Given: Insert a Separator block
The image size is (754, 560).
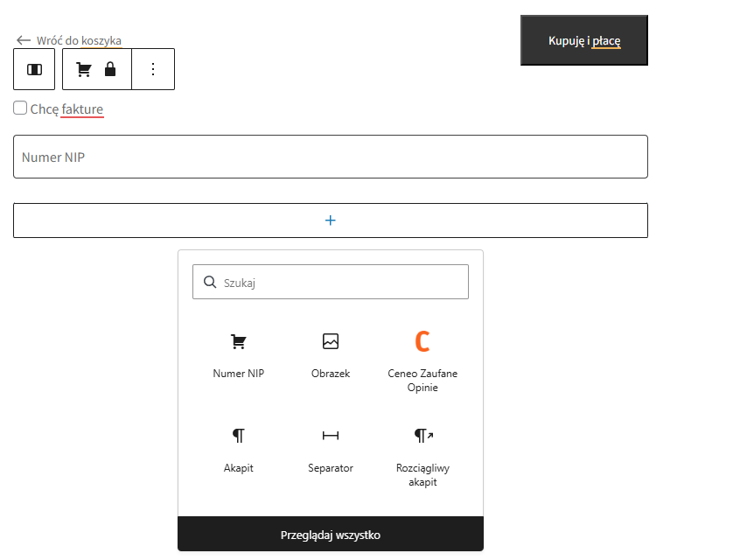Looking at the screenshot, I should coord(330,435).
